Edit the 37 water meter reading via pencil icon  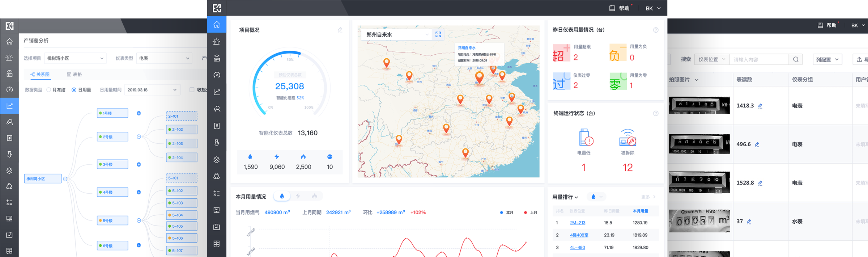(749, 222)
